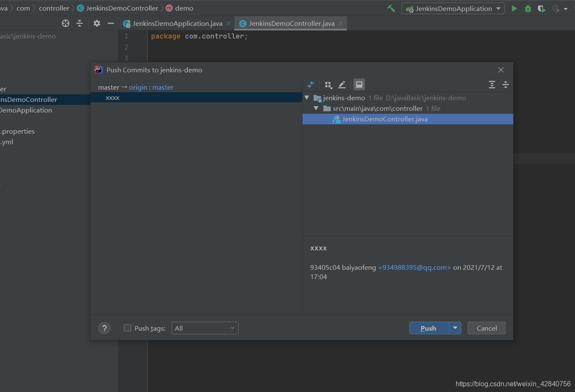Screen dimensions: 575x392
Task: Open the JenkinsDemoApplication run configuration dropdown
Action: click(453, 8)
